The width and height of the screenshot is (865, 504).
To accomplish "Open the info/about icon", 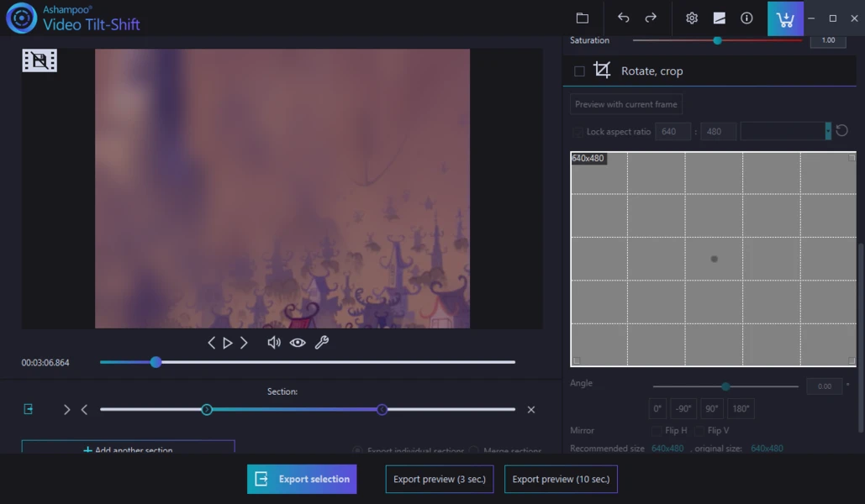I will click(746, 18).
